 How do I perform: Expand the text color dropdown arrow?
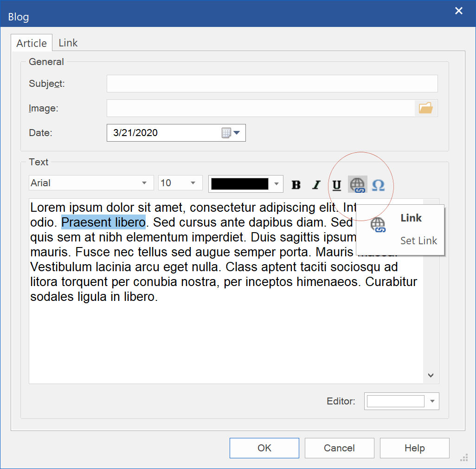click(x=276, y=184)
